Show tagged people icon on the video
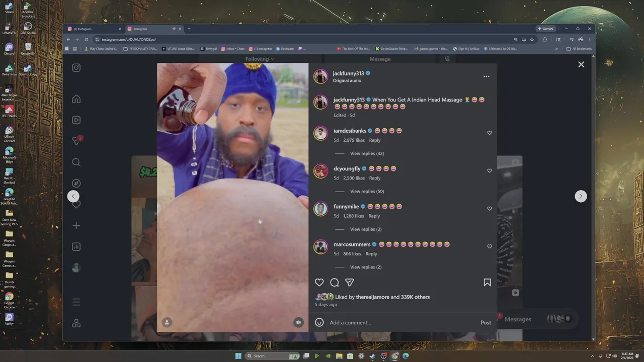This screenshot has height=362, width=644. click(x=167, y=322)
